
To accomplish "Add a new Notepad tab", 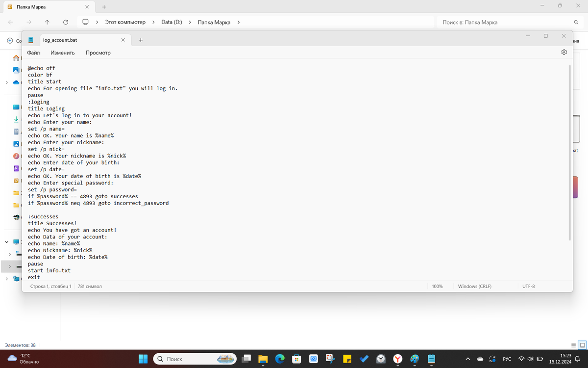I will coord(141,40).
